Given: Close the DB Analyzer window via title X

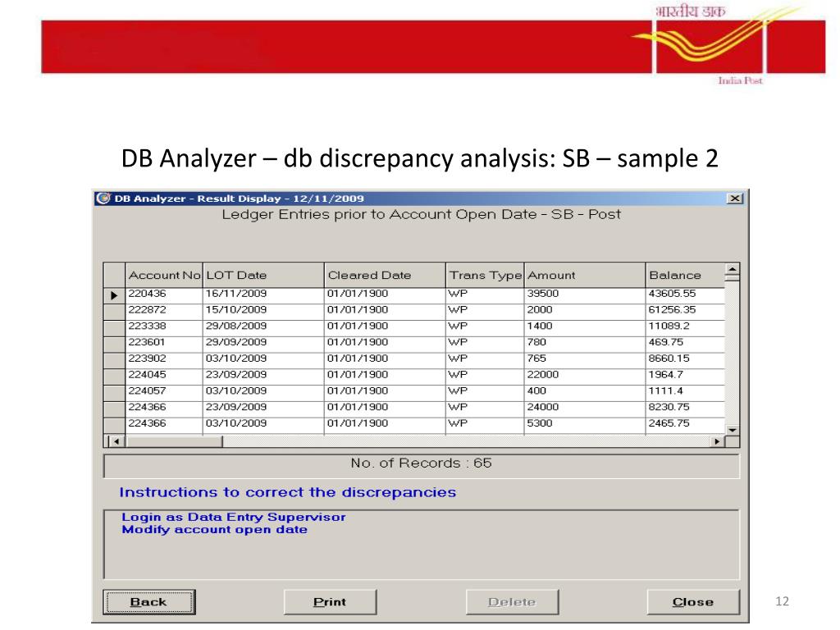Looking at the screenshot, I should pyautogui.click(x=735, y=199).
